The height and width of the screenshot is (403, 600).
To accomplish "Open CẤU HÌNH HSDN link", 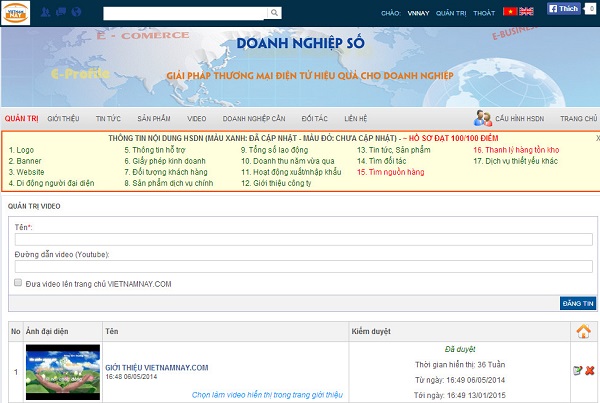I will [520, 119].
